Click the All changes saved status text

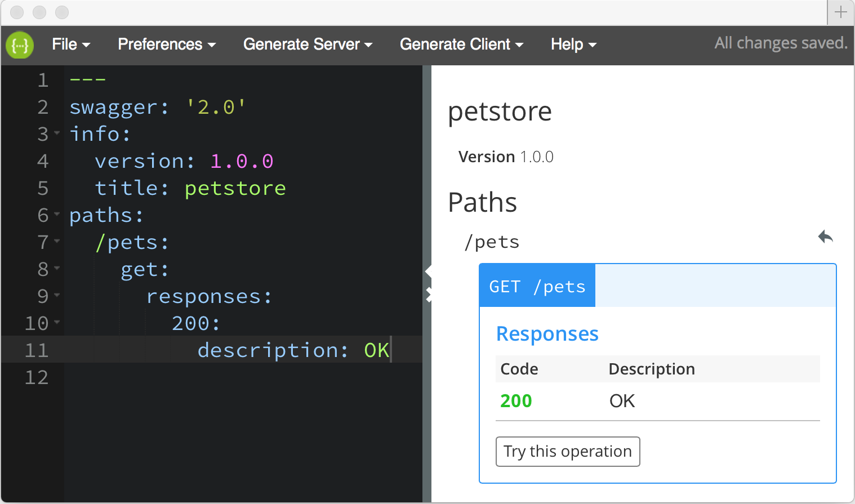click(x=781, y=43)
